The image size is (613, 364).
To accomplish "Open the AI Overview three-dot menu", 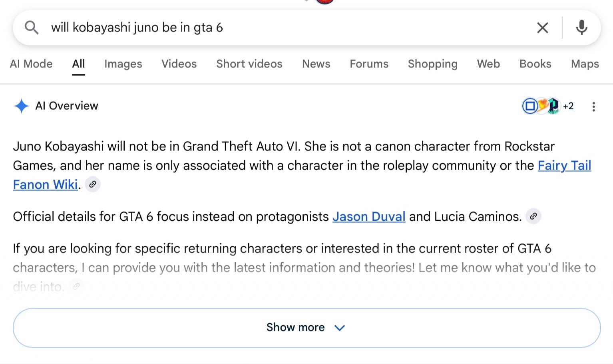I will [x=594, y=107].
